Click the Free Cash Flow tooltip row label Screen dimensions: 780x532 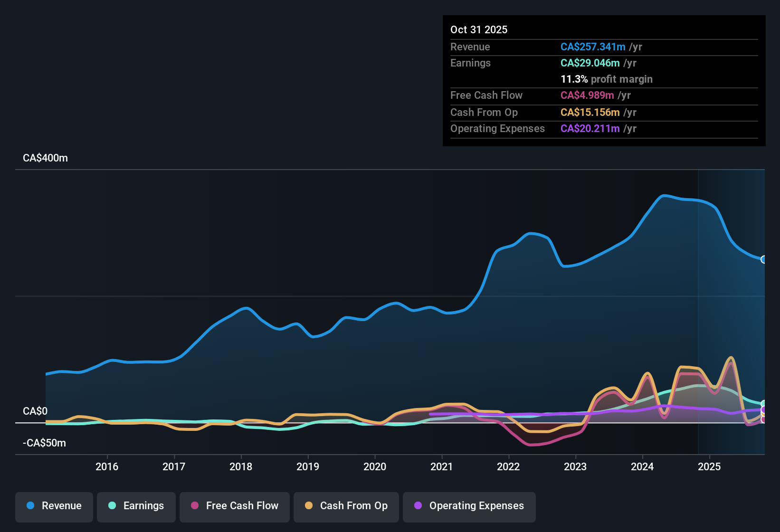(x=486, y=95)
